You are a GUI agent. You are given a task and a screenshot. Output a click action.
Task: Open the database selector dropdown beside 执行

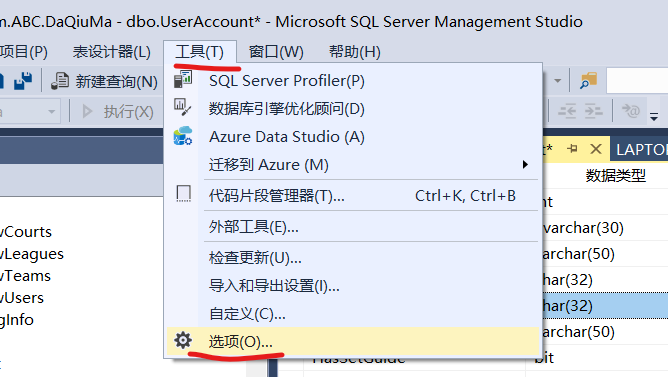click(x=52, y=112)
